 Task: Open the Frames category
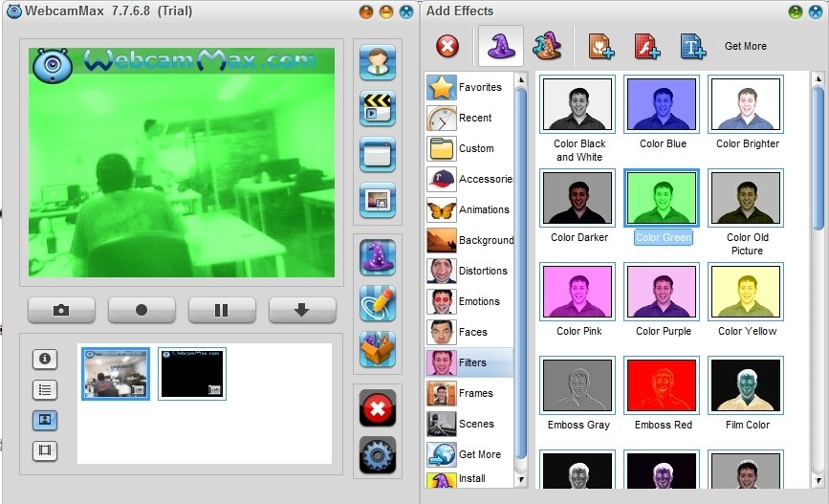click(469, 393)
